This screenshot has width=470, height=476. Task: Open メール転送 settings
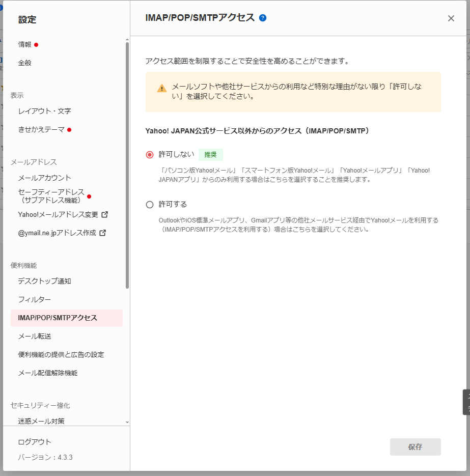click(34, 336)
